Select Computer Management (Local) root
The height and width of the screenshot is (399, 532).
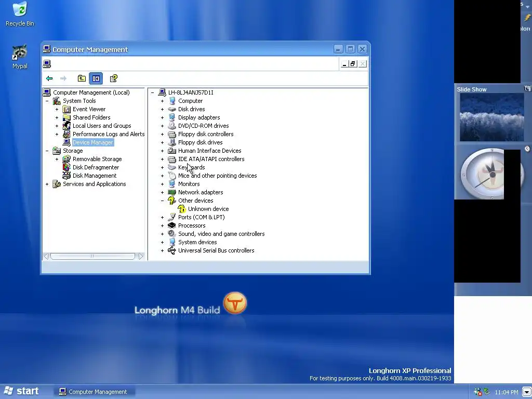(x=91, y=92)
